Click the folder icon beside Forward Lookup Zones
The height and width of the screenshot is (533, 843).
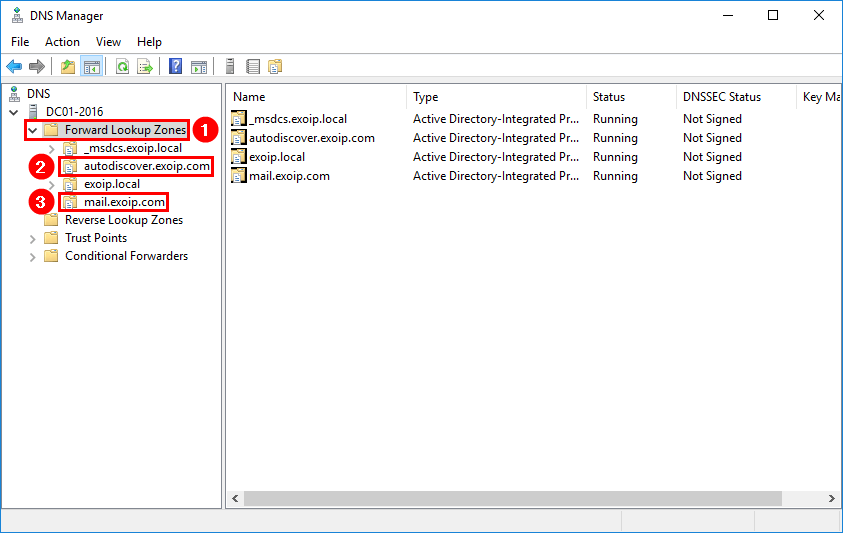pos(52,130)
